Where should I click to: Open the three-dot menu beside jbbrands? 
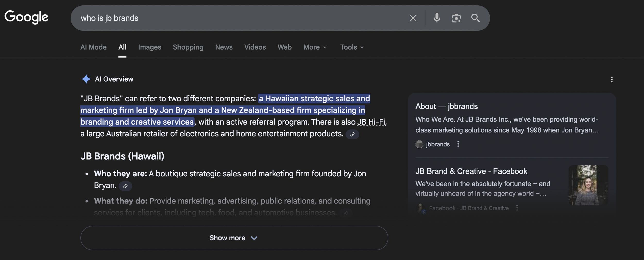click(458, 144)
